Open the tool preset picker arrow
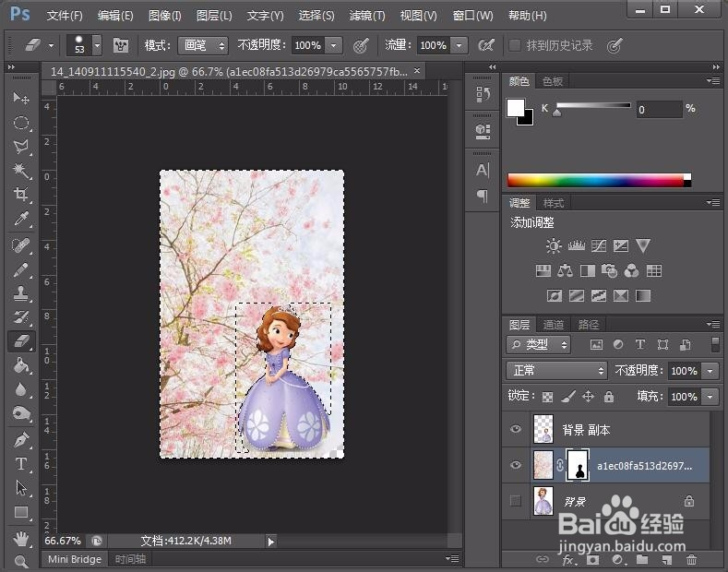The width and height of the screenshot is (728, 572). [51, 45]
